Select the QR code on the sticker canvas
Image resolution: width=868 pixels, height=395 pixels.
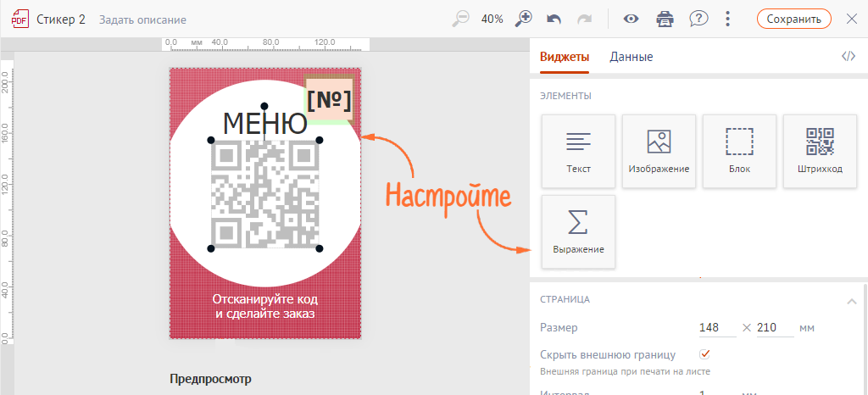point(265,195)
